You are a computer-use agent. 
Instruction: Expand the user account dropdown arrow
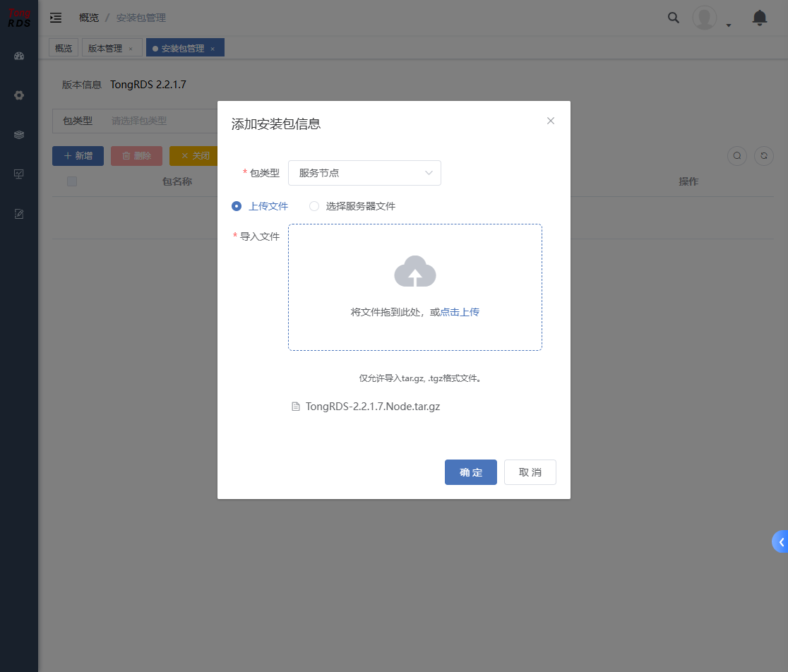pyautogui.click(x=729, y=25)
